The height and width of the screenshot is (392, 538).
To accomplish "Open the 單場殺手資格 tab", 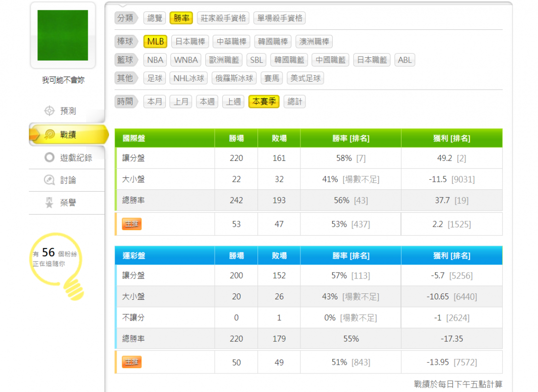I will [279, 18].
